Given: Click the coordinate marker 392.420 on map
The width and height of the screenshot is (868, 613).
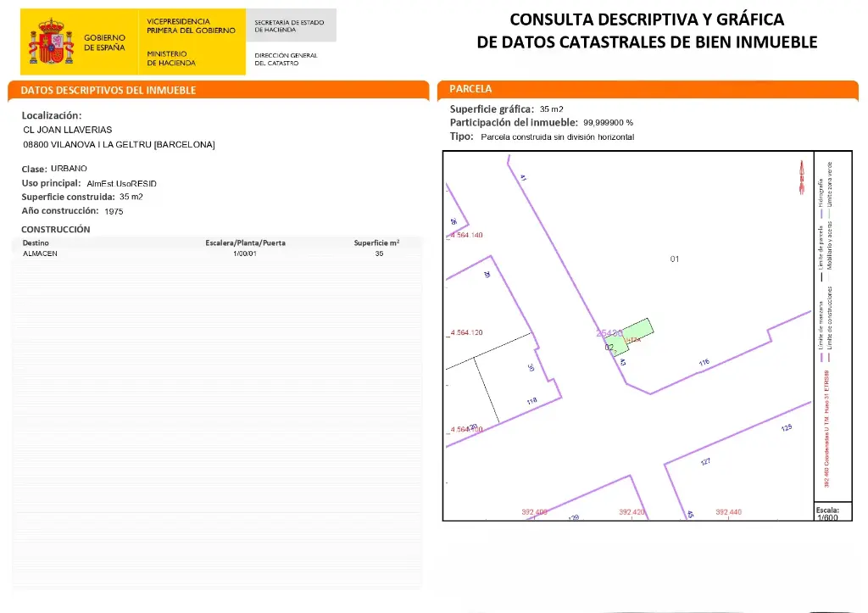Looking at the screenshot, I should point(632,512).
